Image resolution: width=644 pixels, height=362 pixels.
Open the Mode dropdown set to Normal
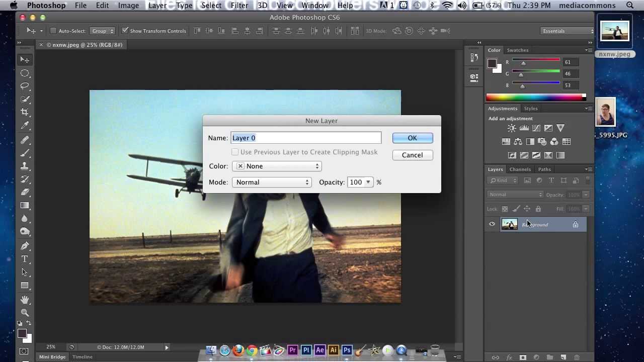click(x=272, y=182)
